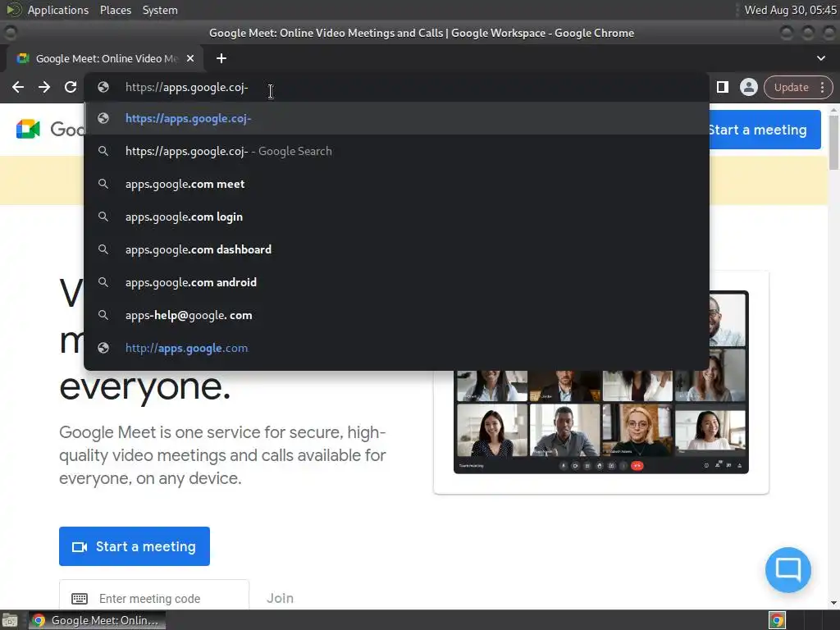Choose the Google Search suggestion for typed URL
The width and height of the screenshot is (840, 630).
pos(396,151)
